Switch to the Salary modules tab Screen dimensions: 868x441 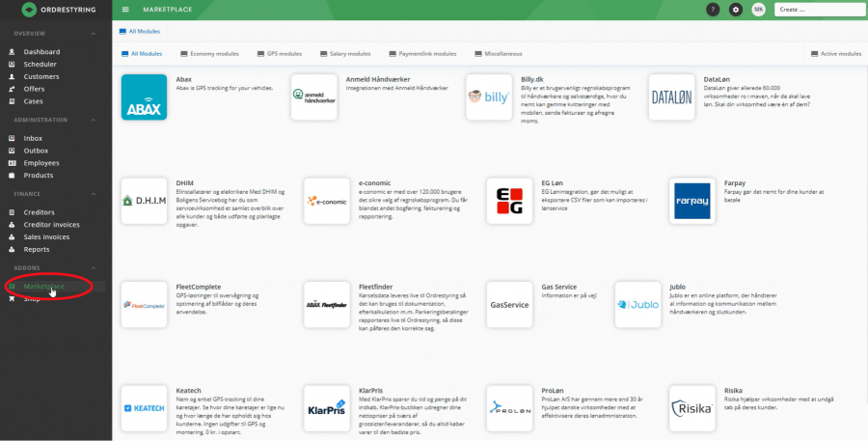pyautogui.click(x=345, y=54)
